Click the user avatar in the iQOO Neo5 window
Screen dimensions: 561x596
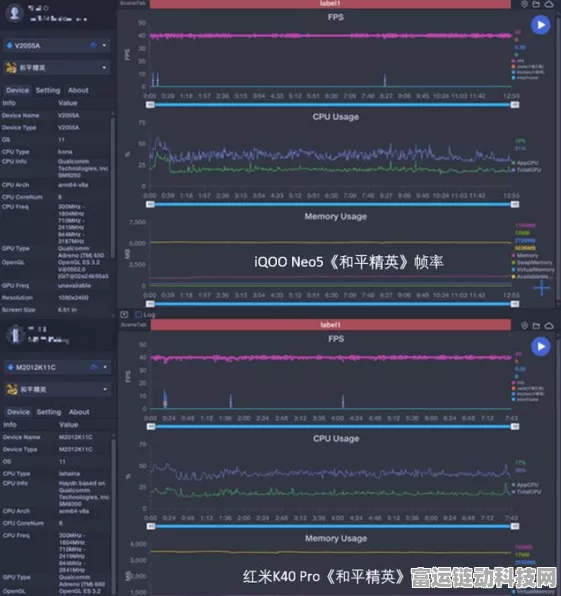tap(15, 13)
